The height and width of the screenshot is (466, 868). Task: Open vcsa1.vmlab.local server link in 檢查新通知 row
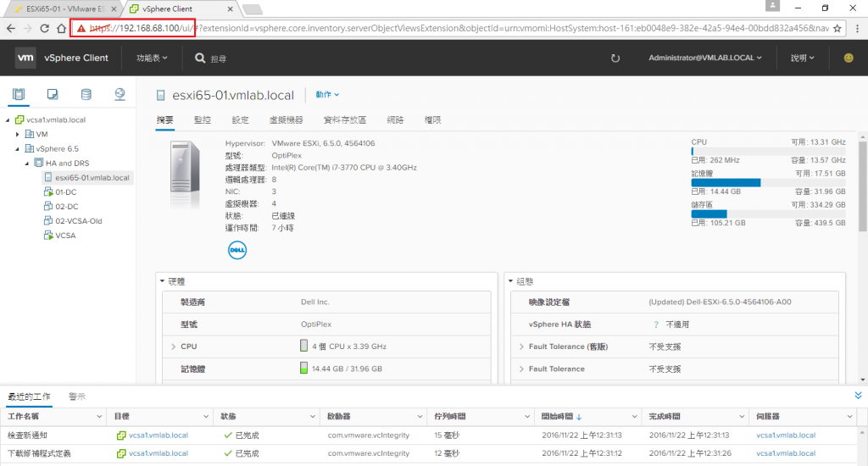pos(786,435)
